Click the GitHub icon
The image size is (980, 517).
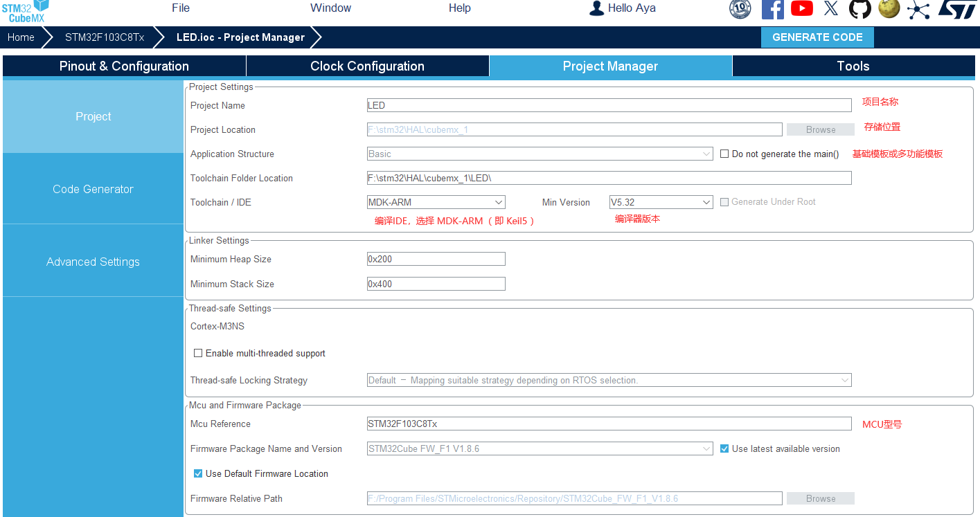(859, 9)
